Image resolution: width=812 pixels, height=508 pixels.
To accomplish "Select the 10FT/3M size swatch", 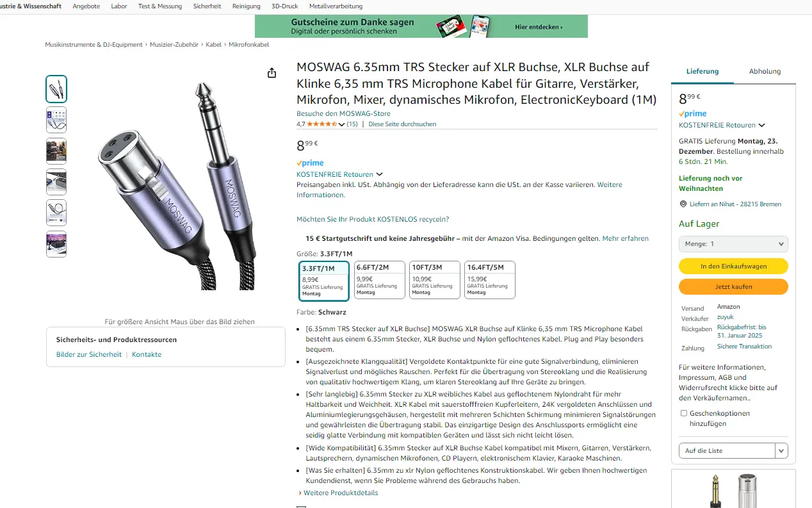I will [x=435, y=280].
